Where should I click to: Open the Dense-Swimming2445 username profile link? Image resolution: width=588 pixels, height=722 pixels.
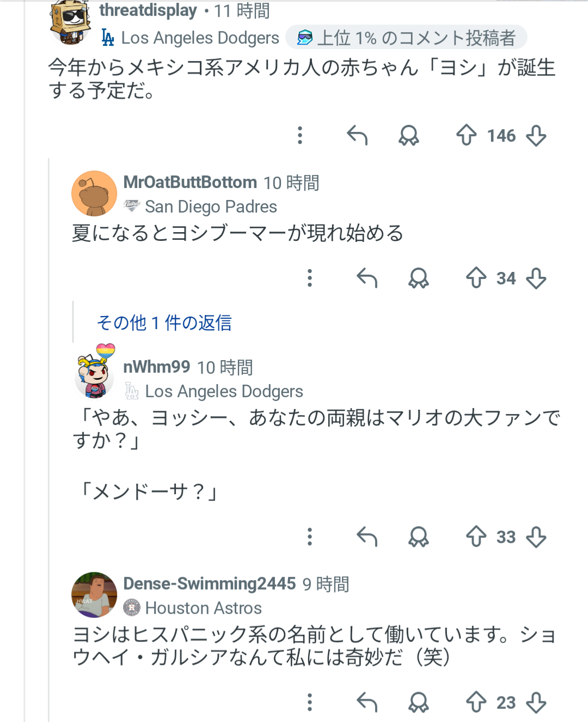pyautogui.click(x=210, y=584)
